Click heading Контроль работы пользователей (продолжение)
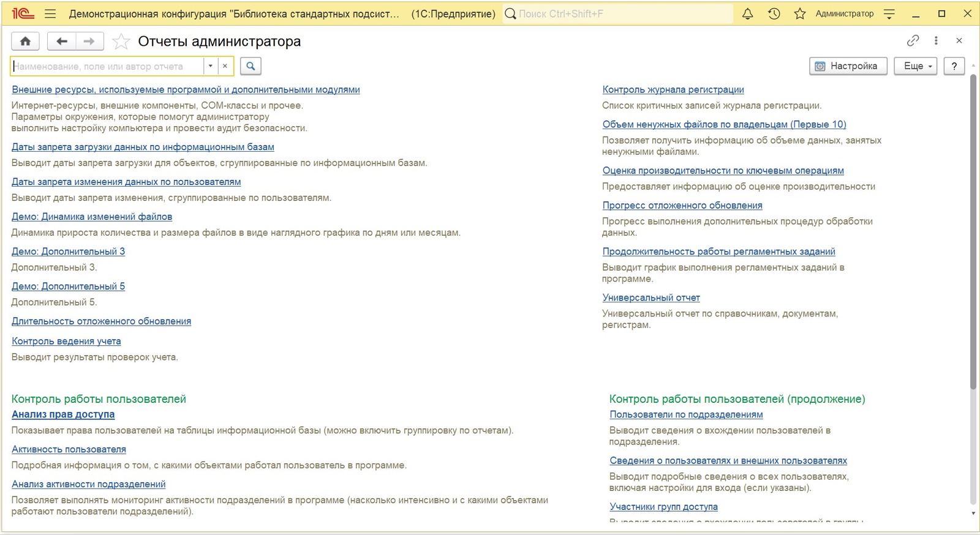 (737, 399)
